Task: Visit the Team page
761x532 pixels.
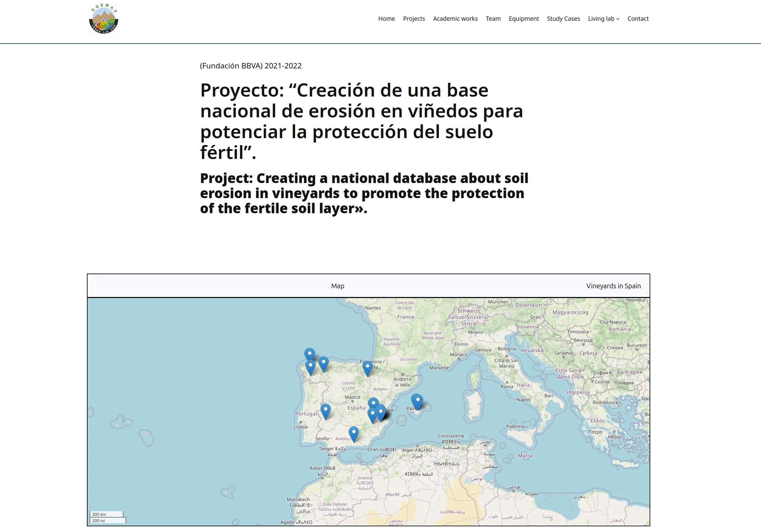Action: [493, 19]
